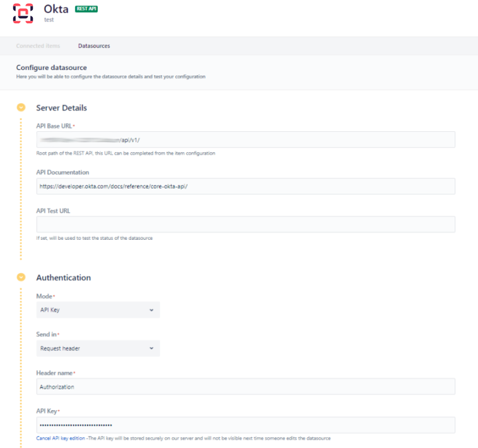Screen dimensions: 478x448
Task: Click the Header name Authorization field
Action: [x=245, y=387]
